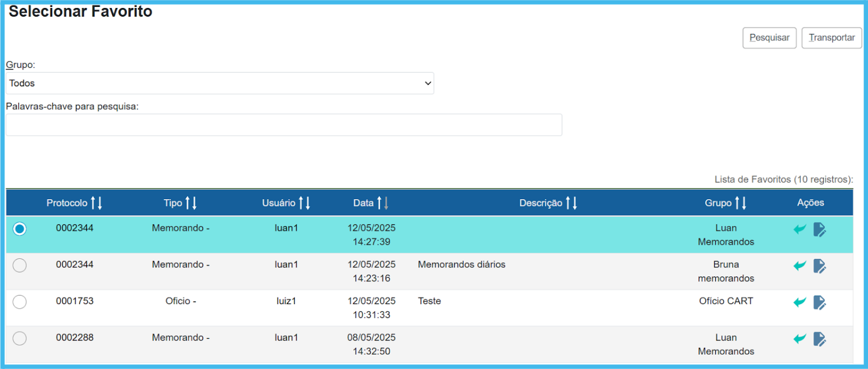Sort by the Descrição column arrows
The width and height of the screenshot is (868, 369).
571,203
